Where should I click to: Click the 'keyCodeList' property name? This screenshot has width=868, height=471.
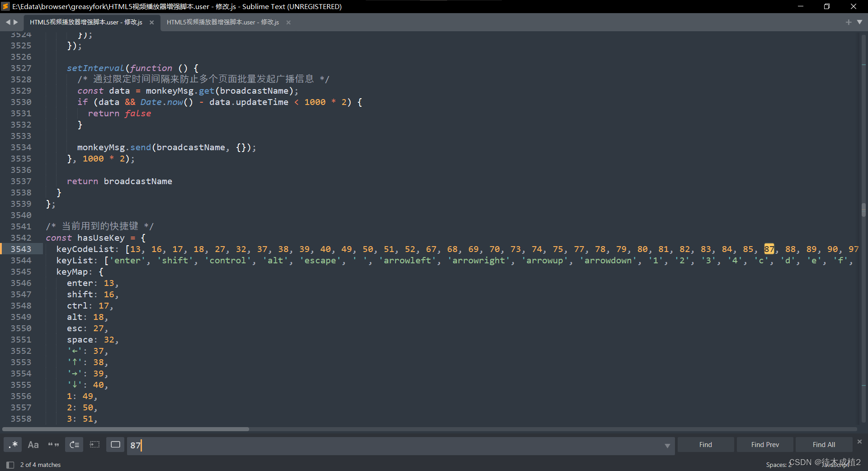pyautogui.click(x=85, y=249)
